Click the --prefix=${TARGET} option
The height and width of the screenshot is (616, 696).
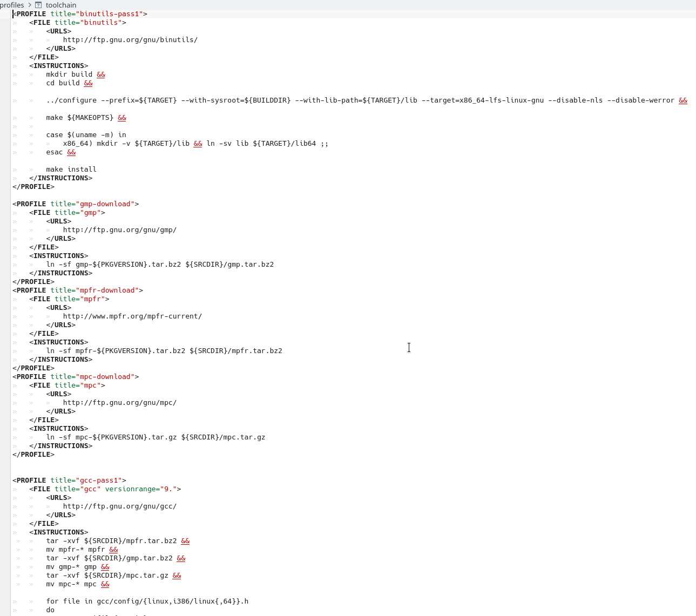[139, 100]
